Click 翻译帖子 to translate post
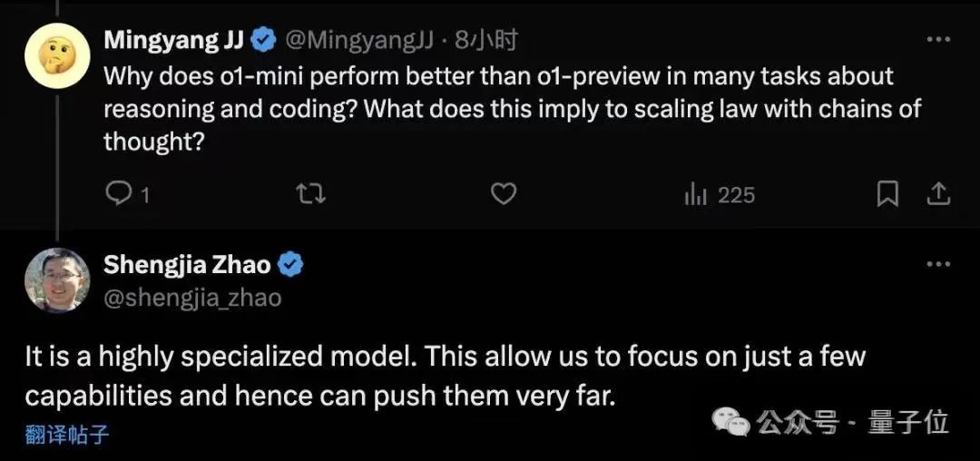980x461 pixels. [x=67, y=434]
